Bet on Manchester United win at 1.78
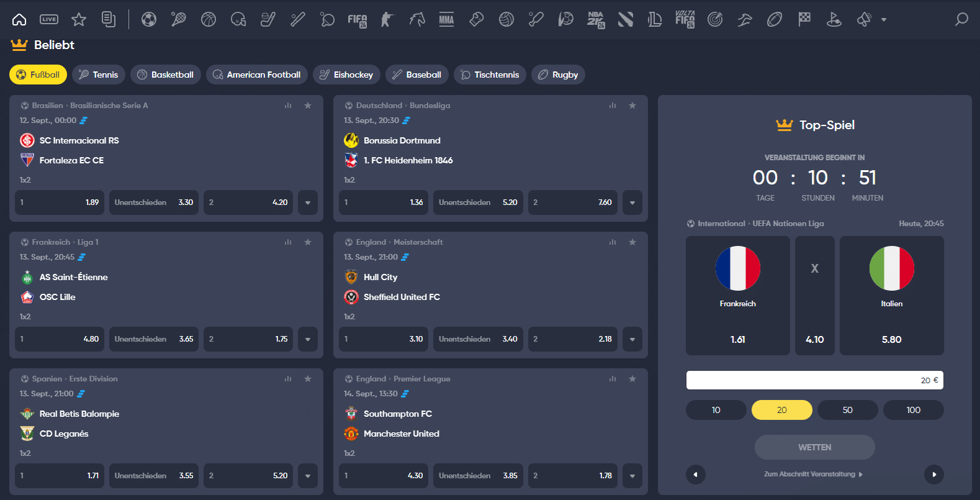Viewport: 980px width, 500px height. coord(573,476)
